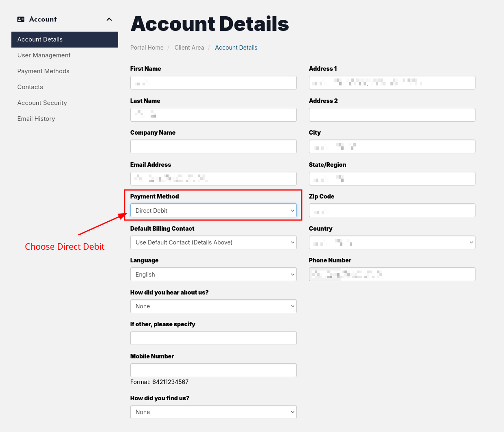Click the Company Name input field
Viewport: 504px width, 432px height.
click(x=213, y=146)
